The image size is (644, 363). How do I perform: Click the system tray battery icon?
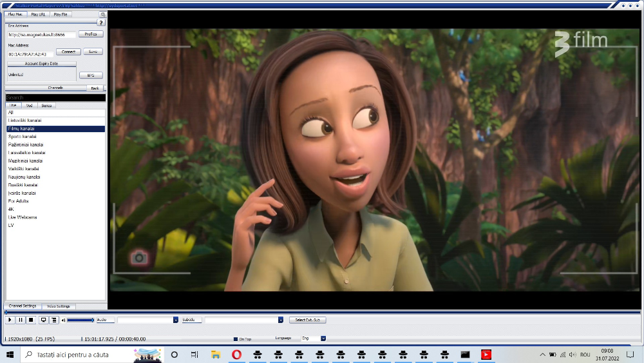[x=553, y=355]
